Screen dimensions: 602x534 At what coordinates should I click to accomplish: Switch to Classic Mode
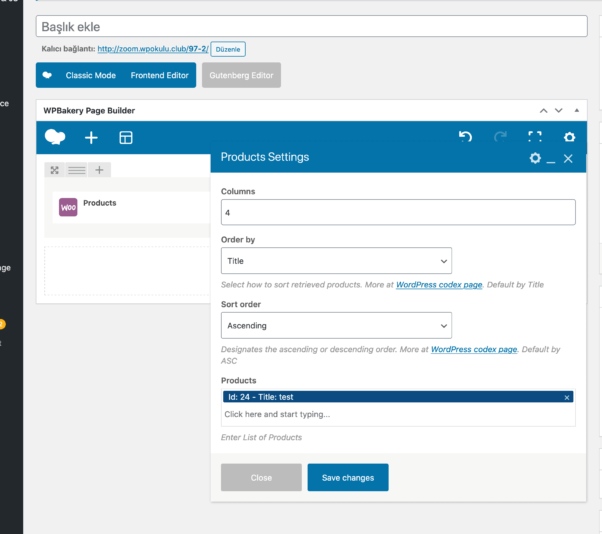click(x=91, y=76)
